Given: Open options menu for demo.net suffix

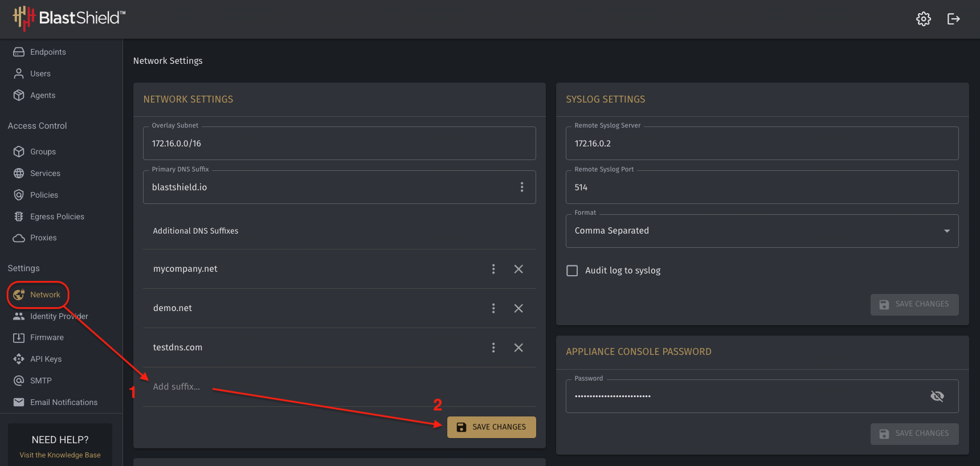Looking at the screenshot, I should [x=493, y=308].
